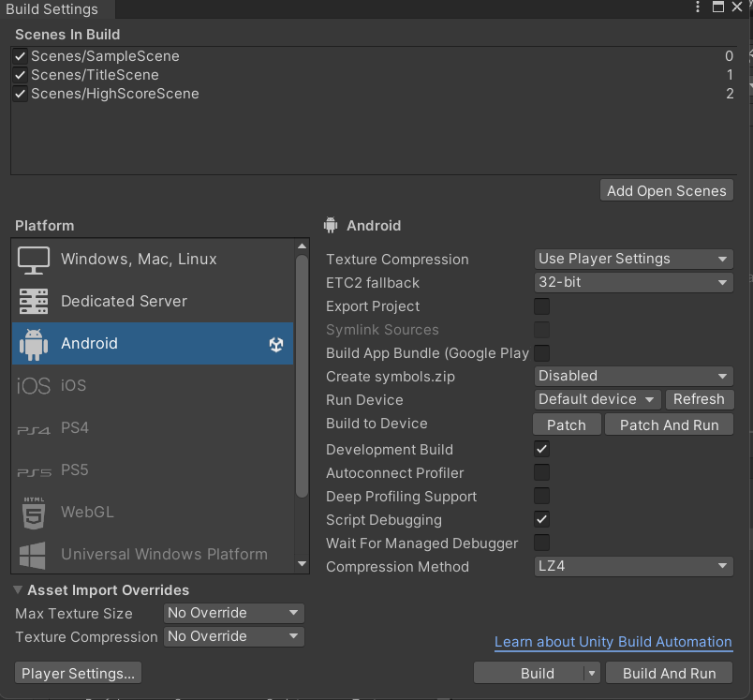Viewport: 753px width, 700px height.
Task: Click the Android robot icon in platform list
Action: click(34, 344)
